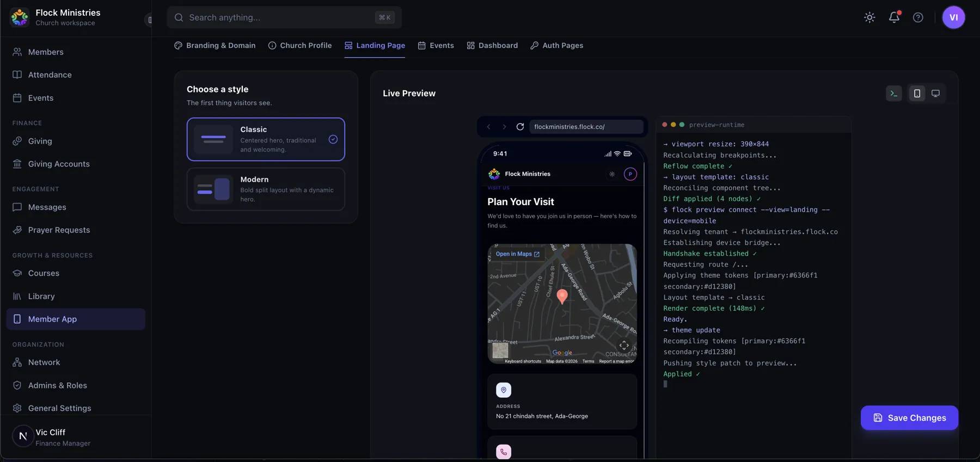980x462 pixels.
Task: Select the Classic style option
Action: click(x=266, y=139)
